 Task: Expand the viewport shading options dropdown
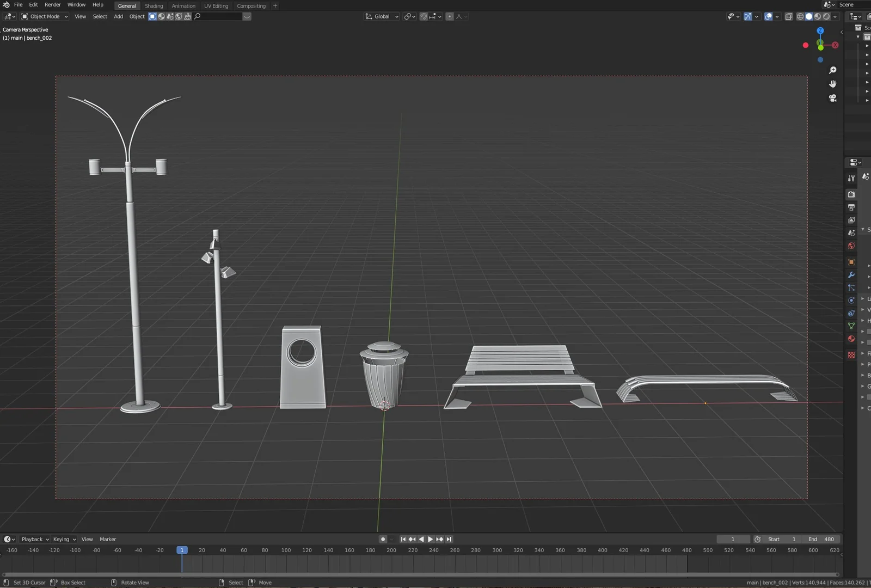(x=835, y=16)
